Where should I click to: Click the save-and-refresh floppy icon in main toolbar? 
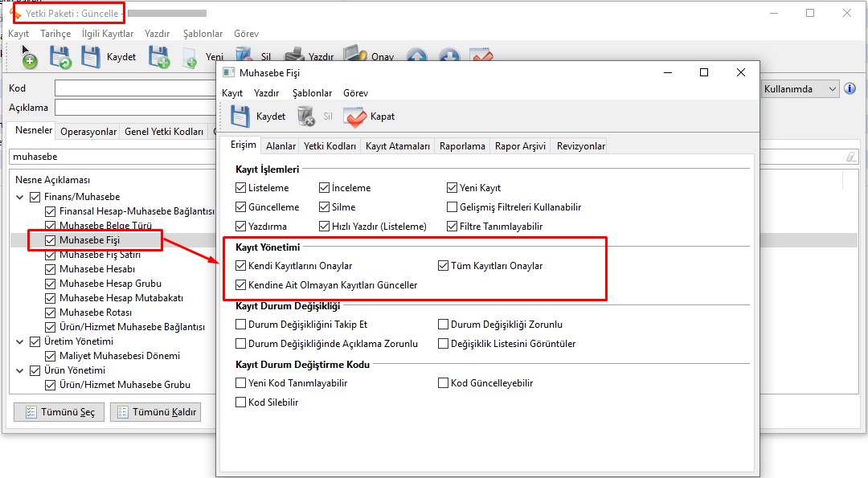[60, 57]
